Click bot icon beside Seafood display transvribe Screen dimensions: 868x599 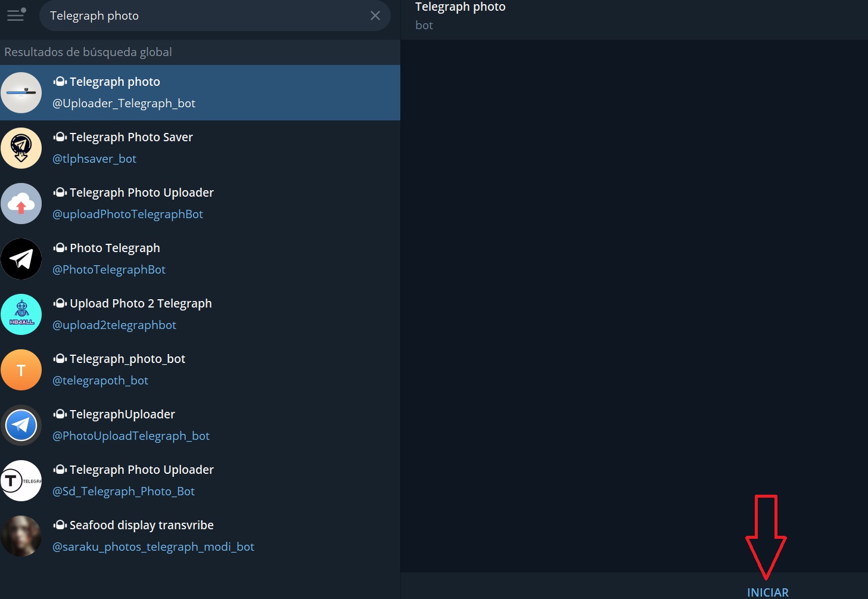[60, 525]
